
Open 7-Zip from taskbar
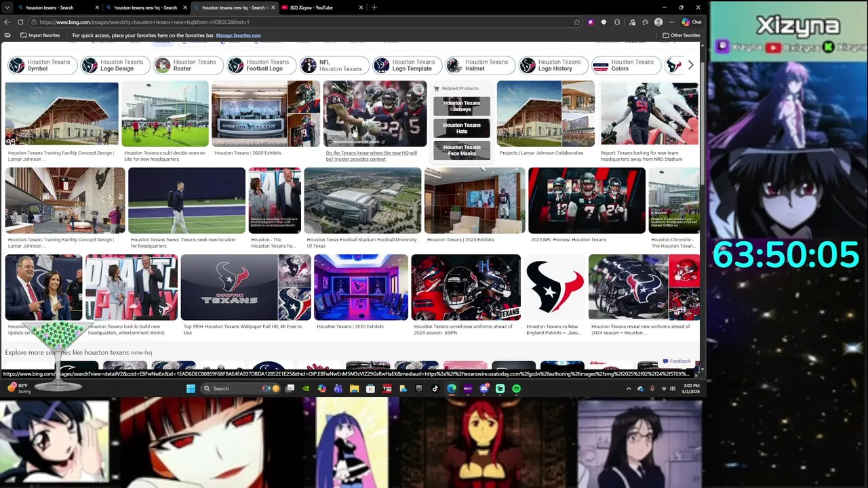click(387, 388)
